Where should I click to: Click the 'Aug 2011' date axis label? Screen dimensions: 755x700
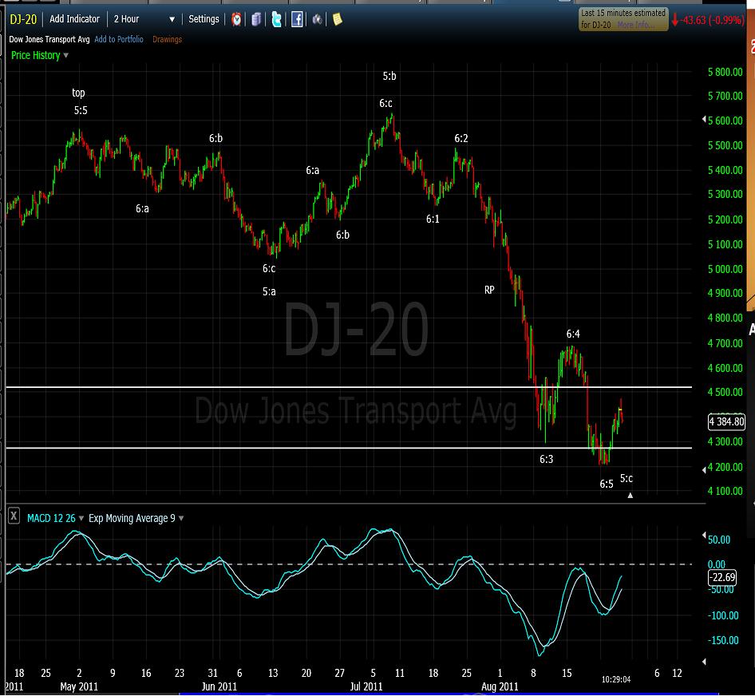[x=500, y=686]
